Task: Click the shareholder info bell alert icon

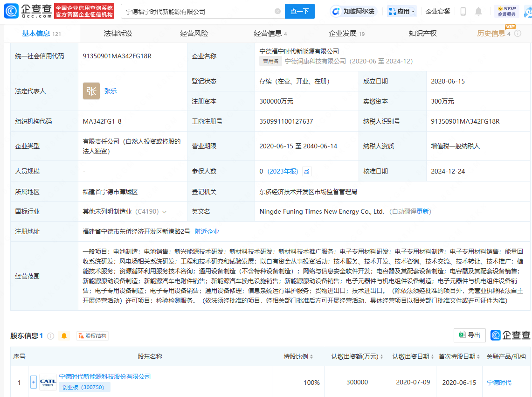Action: tap(64, 336)
